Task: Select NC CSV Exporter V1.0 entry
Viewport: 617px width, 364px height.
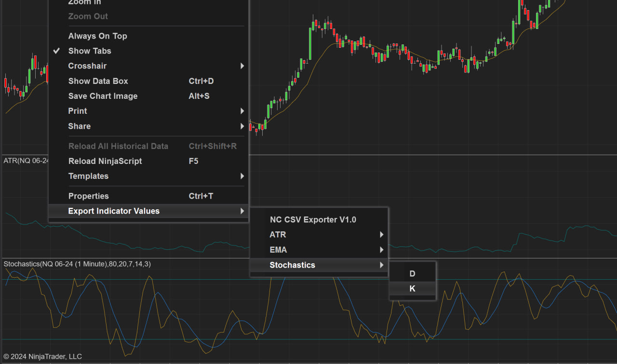Action: (313, 220)
